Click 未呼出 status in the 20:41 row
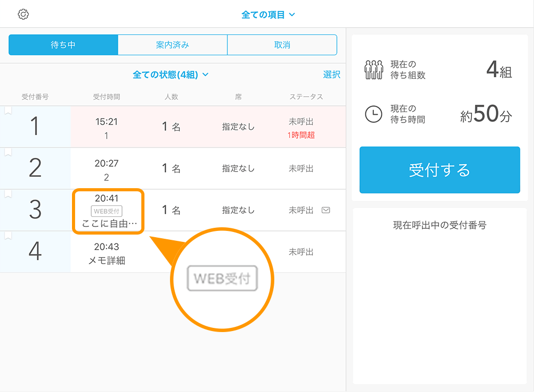 click(301, 210)
